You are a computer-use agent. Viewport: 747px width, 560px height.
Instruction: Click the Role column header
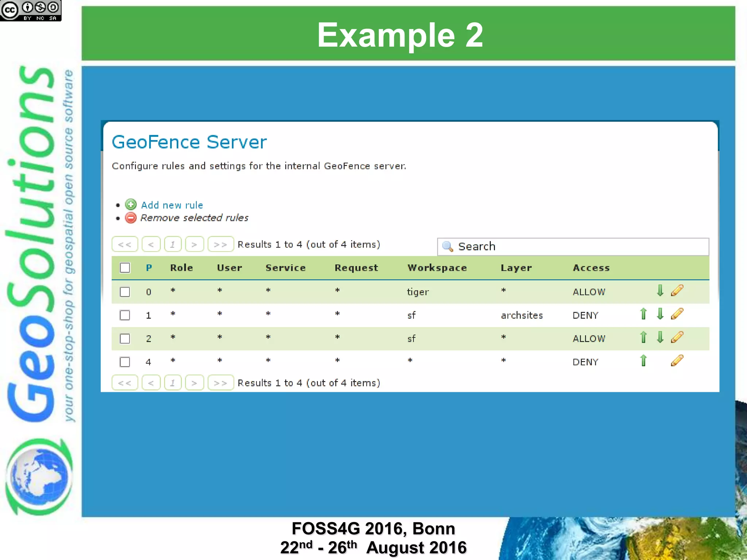coord(181,268)
